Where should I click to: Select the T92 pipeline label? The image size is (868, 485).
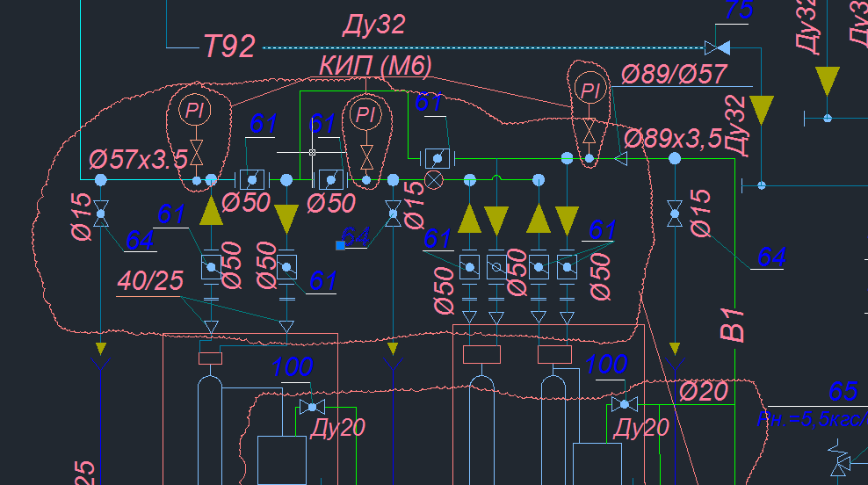coord(229,47)
